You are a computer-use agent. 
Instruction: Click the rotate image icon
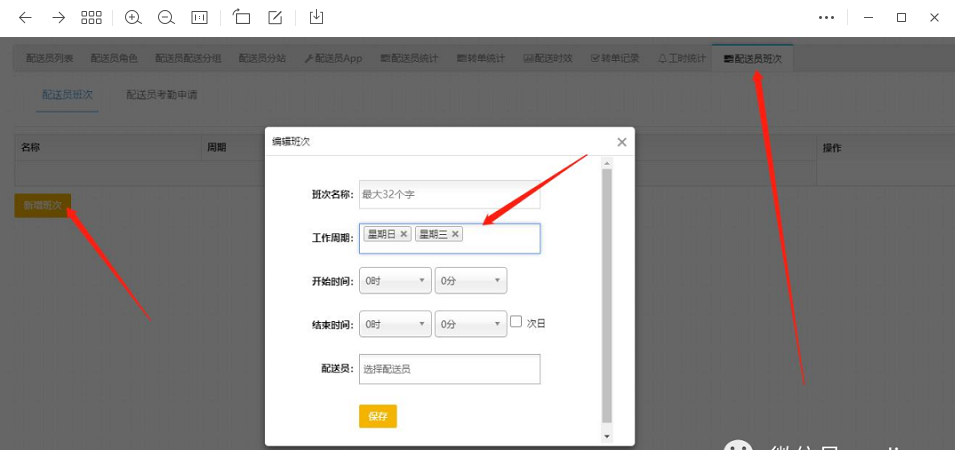[241, 17]
